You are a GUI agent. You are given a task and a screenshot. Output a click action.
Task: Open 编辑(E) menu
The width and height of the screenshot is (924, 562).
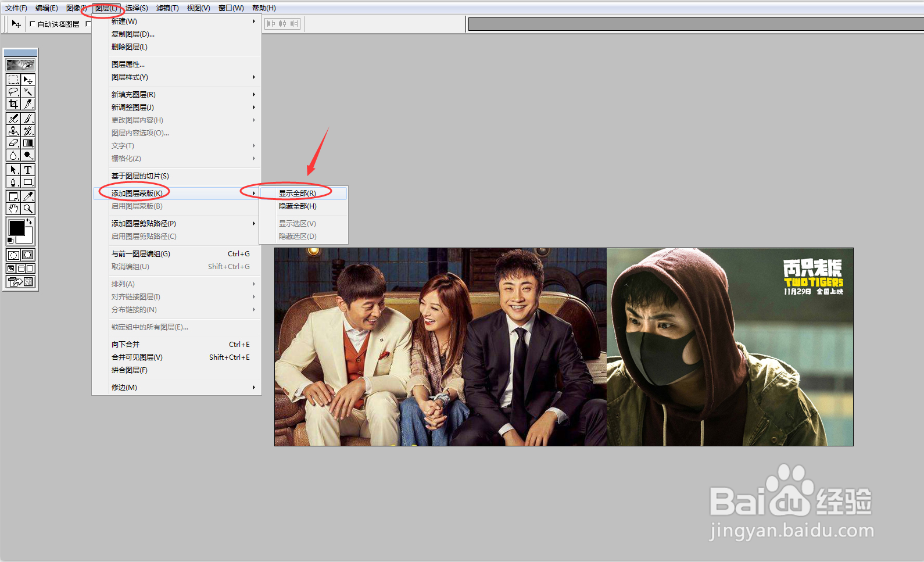[46, 8]
